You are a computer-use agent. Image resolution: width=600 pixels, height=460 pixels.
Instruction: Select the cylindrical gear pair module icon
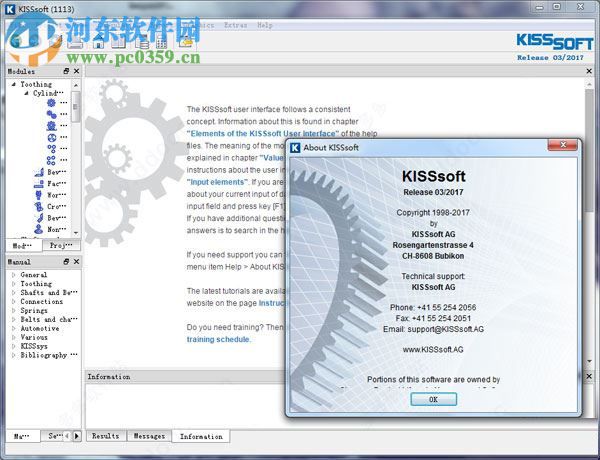click(x=51, y=114)
